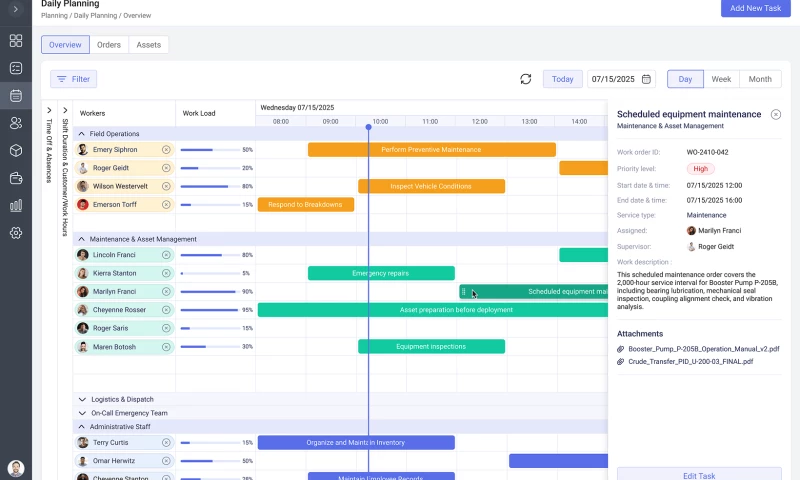This screenshot has width=800, height=480.
Task: Select the Overview tab
Action: point(65,45)
